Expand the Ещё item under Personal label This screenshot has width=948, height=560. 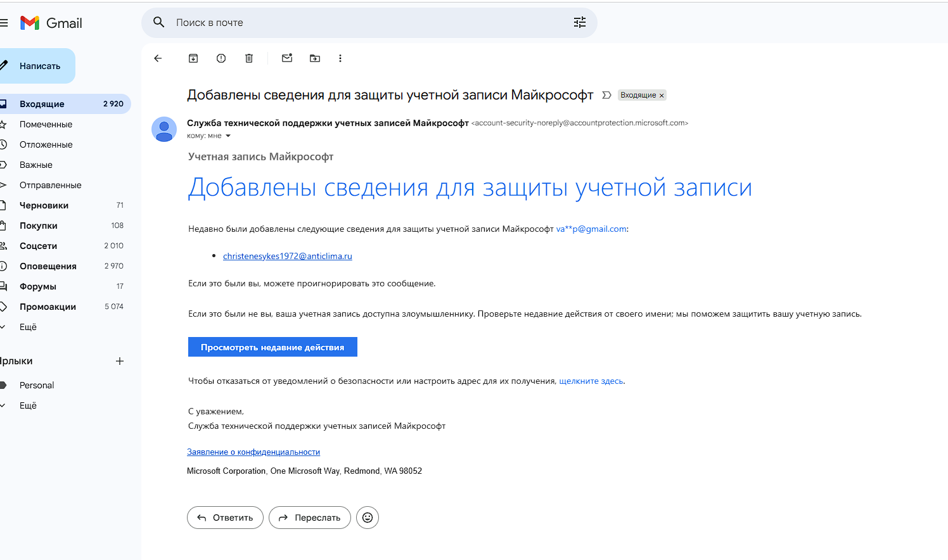(x=28, y=405)
